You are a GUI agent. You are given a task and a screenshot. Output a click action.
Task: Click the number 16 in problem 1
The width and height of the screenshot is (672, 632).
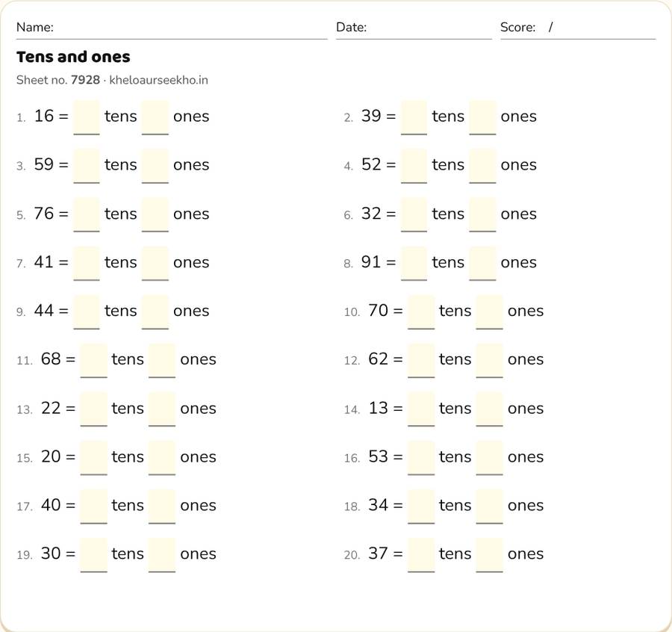[44, 116]
